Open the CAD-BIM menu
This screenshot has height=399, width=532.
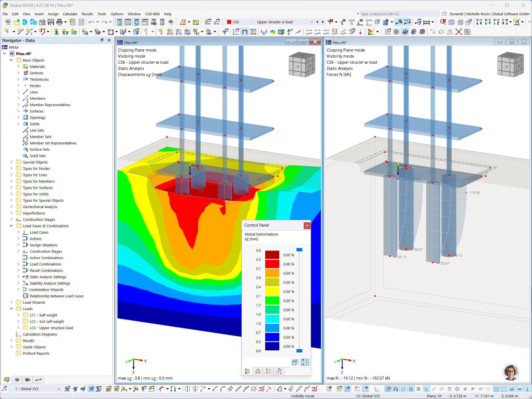(152, 14)
